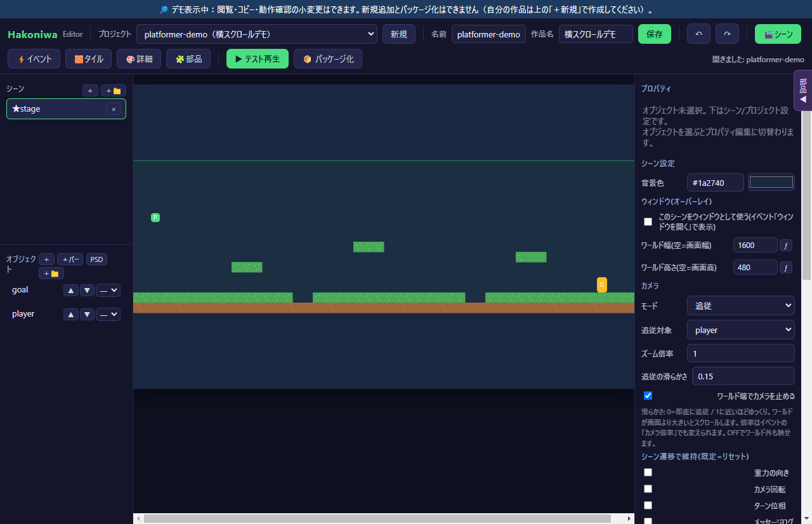The height and width of the screenshot is (524, 812).
Task: Add a new scene folder
Action: [x=113, y=91]
